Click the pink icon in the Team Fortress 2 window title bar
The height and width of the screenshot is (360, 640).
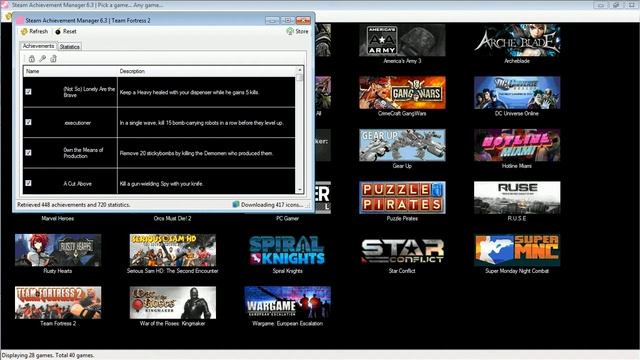[20, 20]
